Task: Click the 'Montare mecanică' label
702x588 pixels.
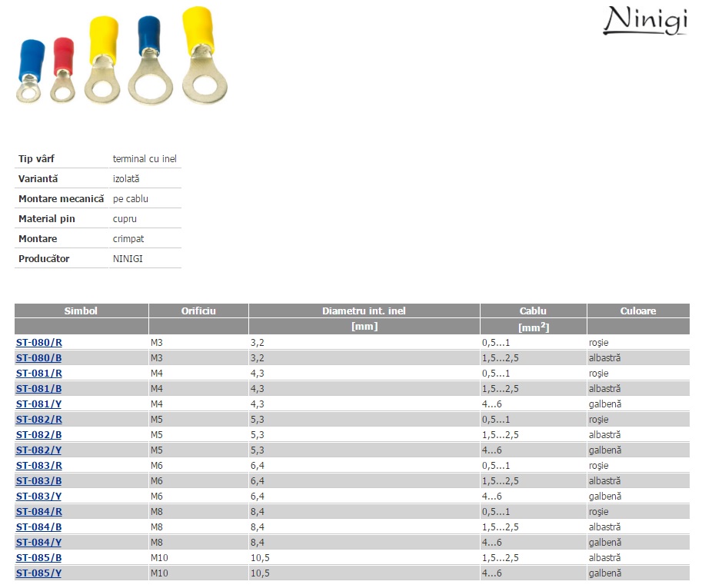Action: [x=62, y=199]
